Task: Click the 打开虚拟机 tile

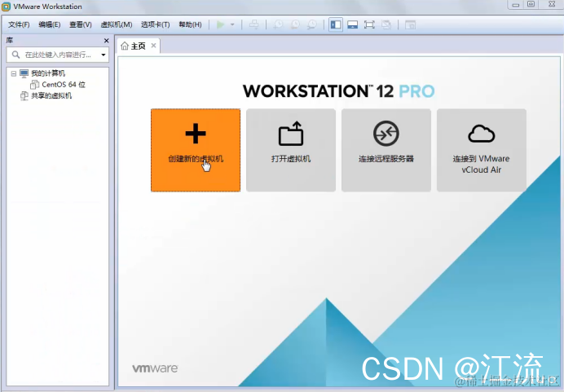Action: tap(291, 150)
